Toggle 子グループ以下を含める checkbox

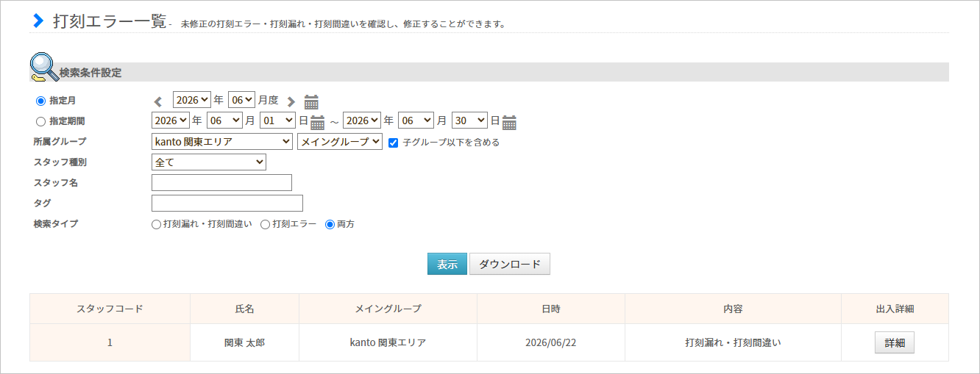pyautogui.click(x=393, y=142)
